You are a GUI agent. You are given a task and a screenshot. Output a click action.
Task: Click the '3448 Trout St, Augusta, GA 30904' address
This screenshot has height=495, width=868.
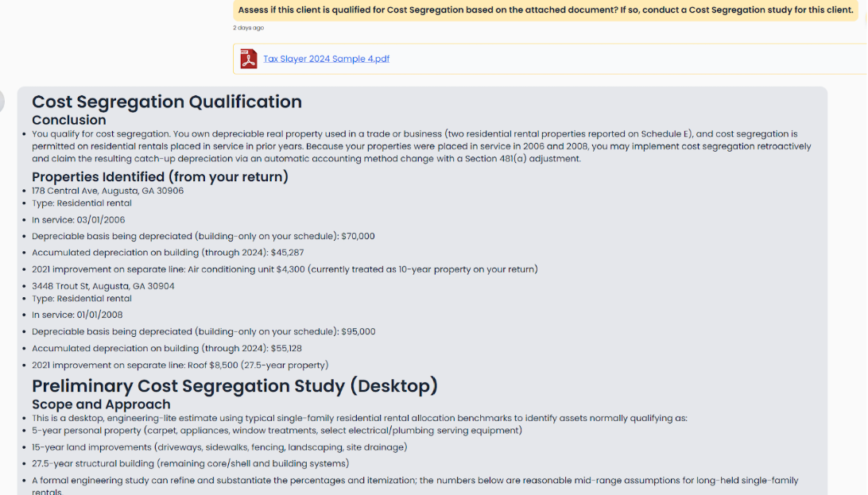[x=103, y=286]
